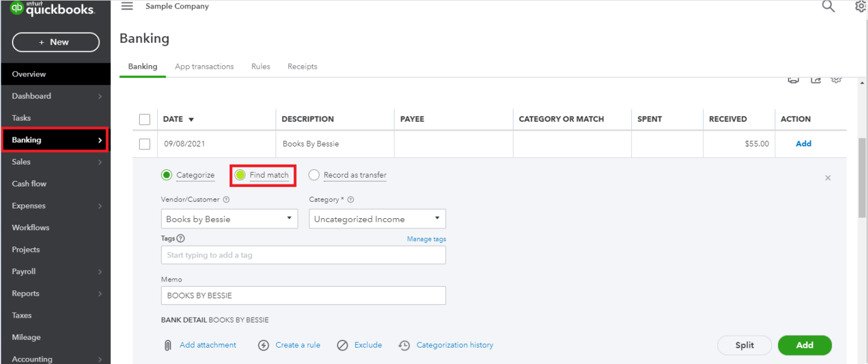868x364 pixels.
Task: Click the DESCRIPTION column header
Action: pyautogui.click(x=307, y=119)
